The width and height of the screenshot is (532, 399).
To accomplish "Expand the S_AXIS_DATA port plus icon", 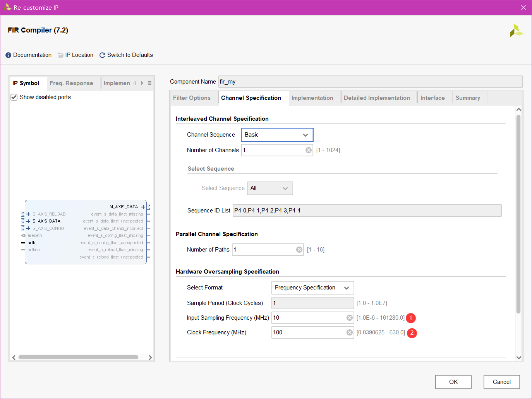I will click(28, 221).
